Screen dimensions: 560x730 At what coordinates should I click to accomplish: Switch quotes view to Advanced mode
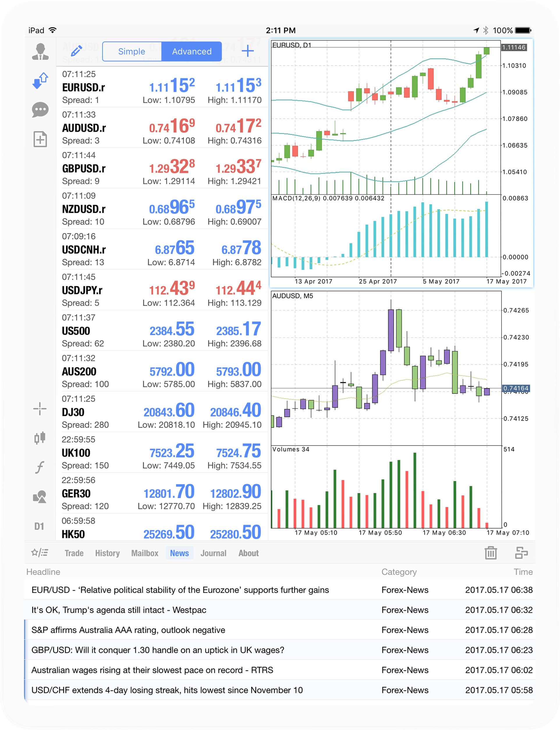click(192, 51)
